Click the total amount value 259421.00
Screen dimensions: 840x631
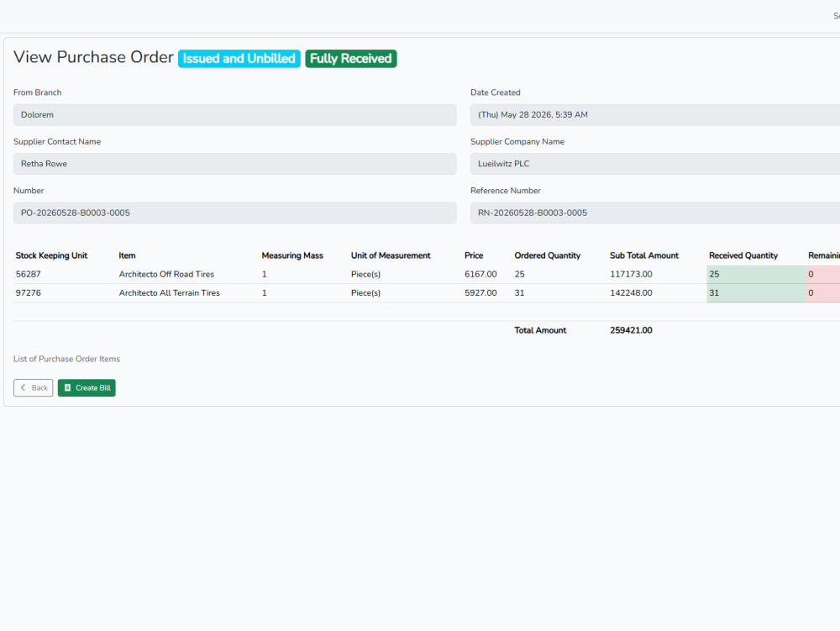pos(631,330)
